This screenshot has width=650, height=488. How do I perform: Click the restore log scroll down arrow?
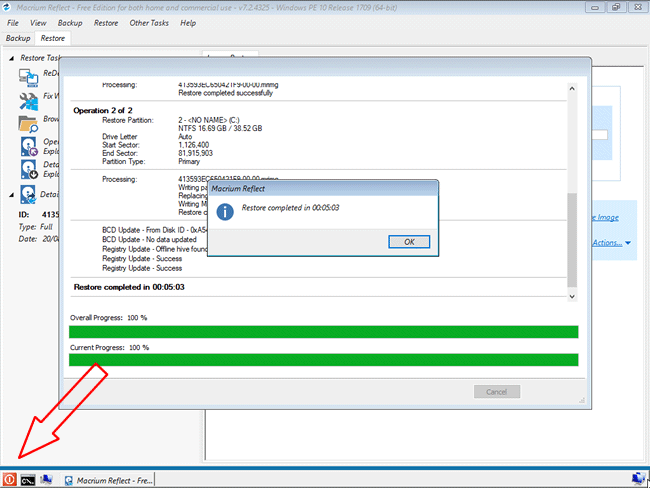572,296
